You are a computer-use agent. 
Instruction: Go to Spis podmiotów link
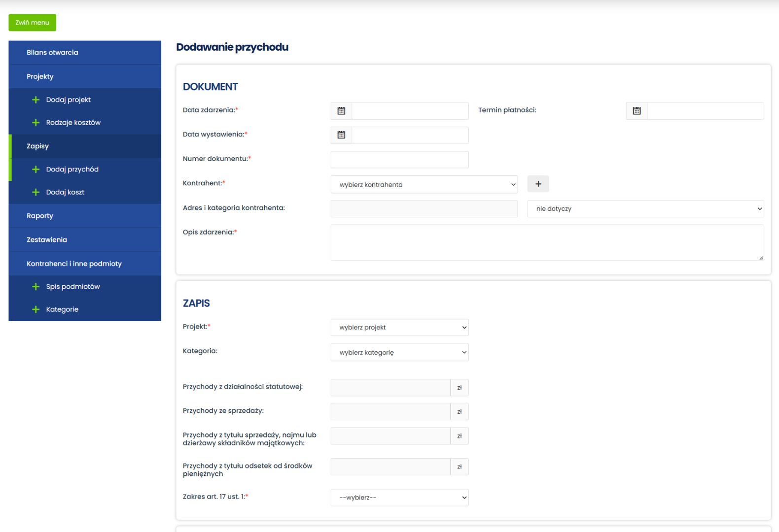click(x=73, y=287)
